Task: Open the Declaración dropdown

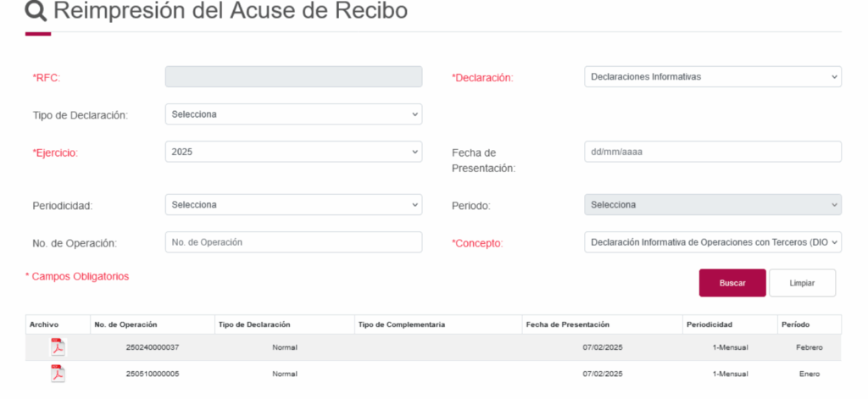Action: [712, 77]
